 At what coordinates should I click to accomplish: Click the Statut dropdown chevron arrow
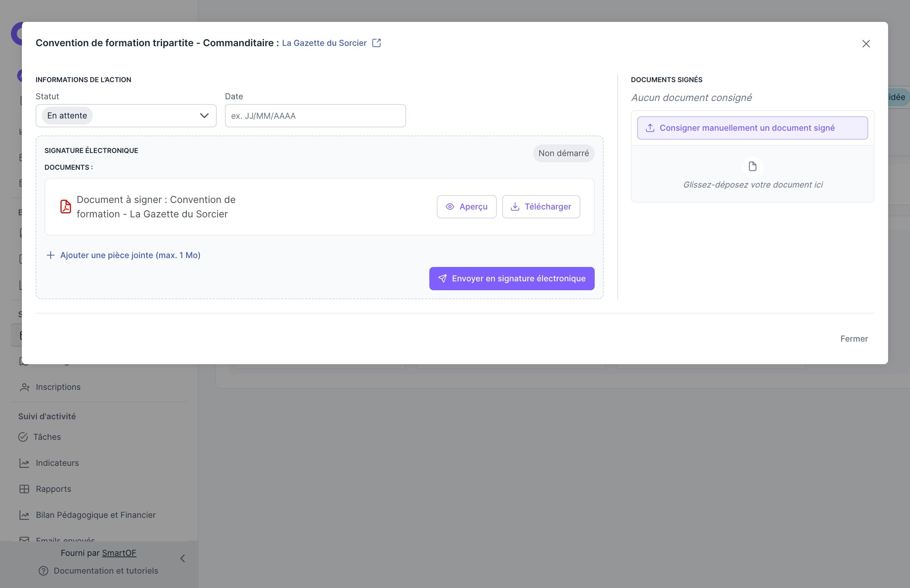pyautogui.click(x=204, y=116)
